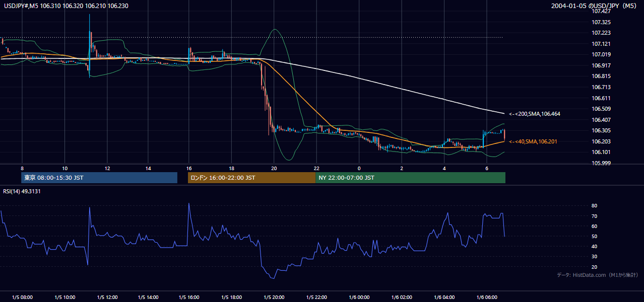Click price axis value 106.407
Viewport: 644px width, 302px height.
pos(602,120)
